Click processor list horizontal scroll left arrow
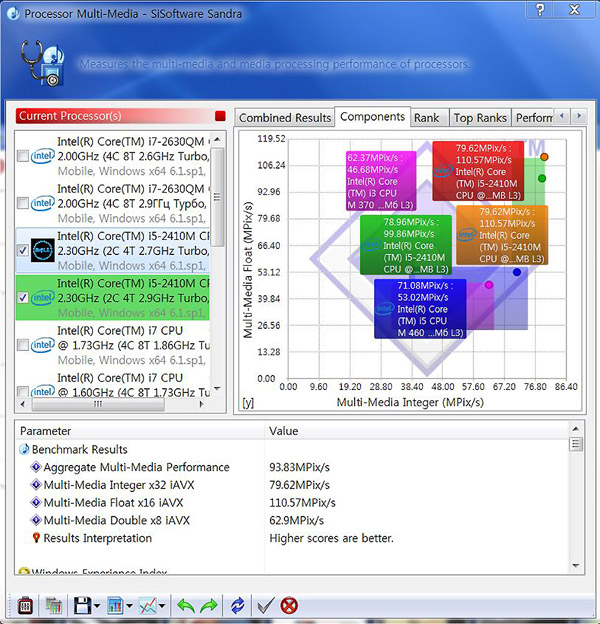 pos(23,404)
